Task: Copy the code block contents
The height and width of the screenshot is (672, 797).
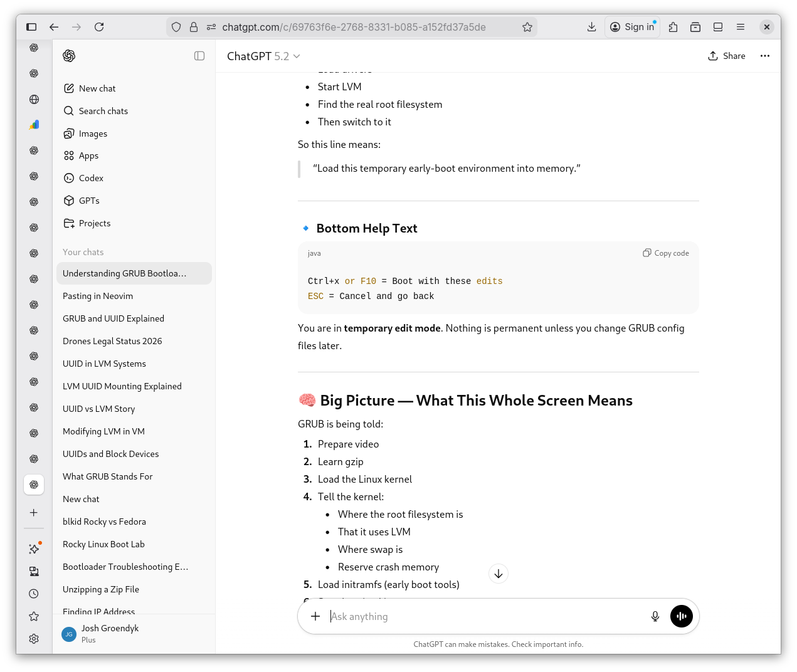Action: [665, 253]
